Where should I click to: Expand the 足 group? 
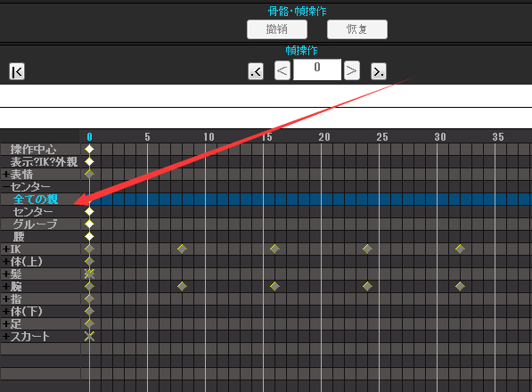(6, 323)
